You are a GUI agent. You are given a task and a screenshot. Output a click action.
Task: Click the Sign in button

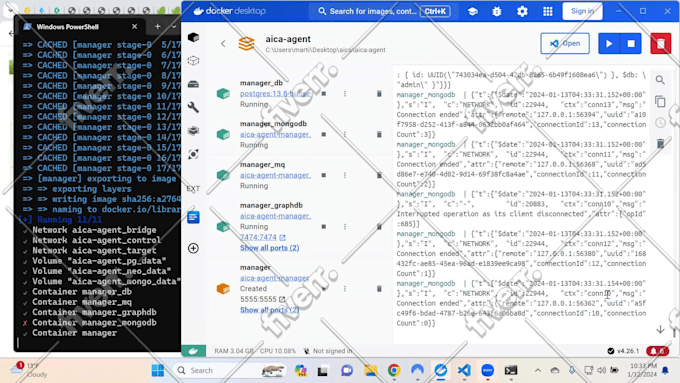click(x=582, y=11)
